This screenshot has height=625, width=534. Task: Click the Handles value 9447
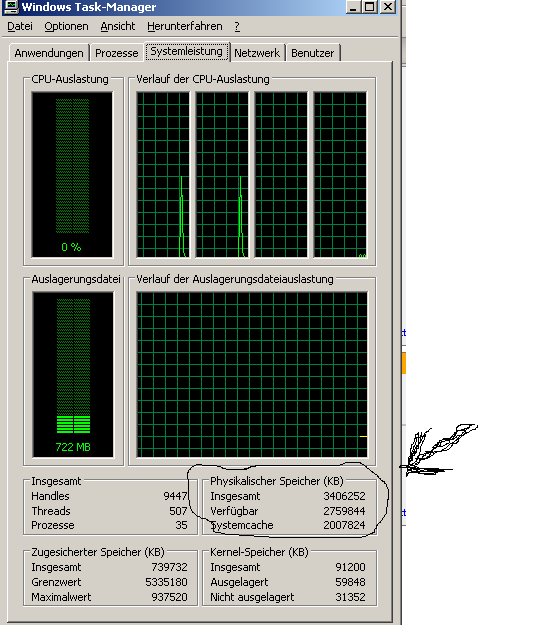(175, 496)
